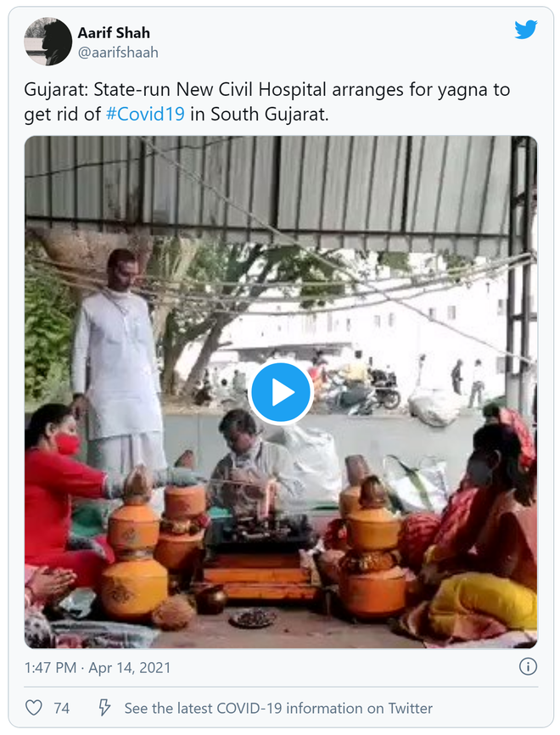This screenshot has width=560, height=735.
Task: Click the Apr 14, 2021 date text
Action: click(x=132, y=667)
